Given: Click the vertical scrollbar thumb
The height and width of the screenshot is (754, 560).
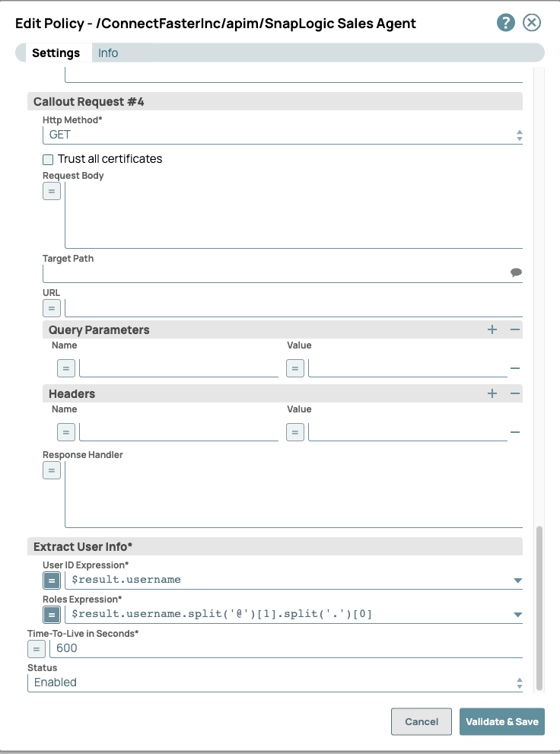Looking at the screenshot, I should 540,607.
